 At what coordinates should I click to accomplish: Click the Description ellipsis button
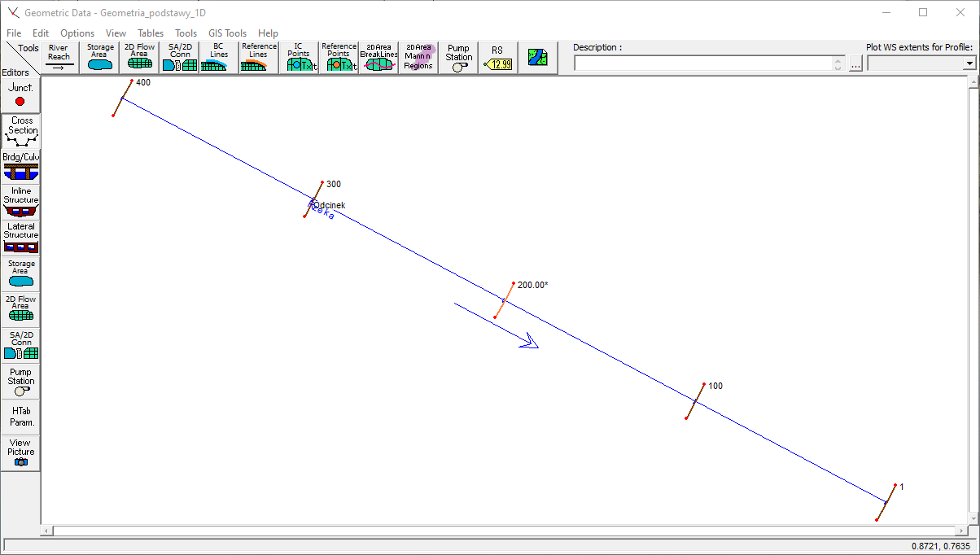[x=855, y=64]
